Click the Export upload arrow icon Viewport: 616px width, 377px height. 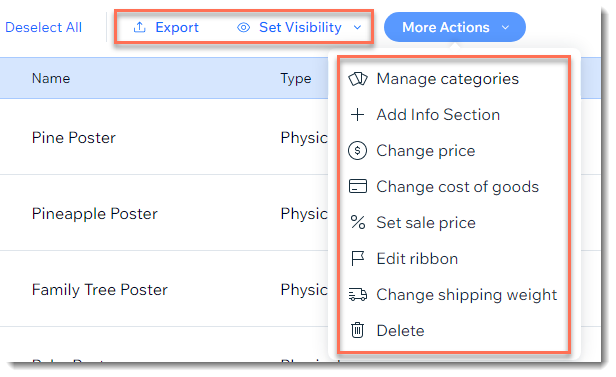[x=139, y=27]
